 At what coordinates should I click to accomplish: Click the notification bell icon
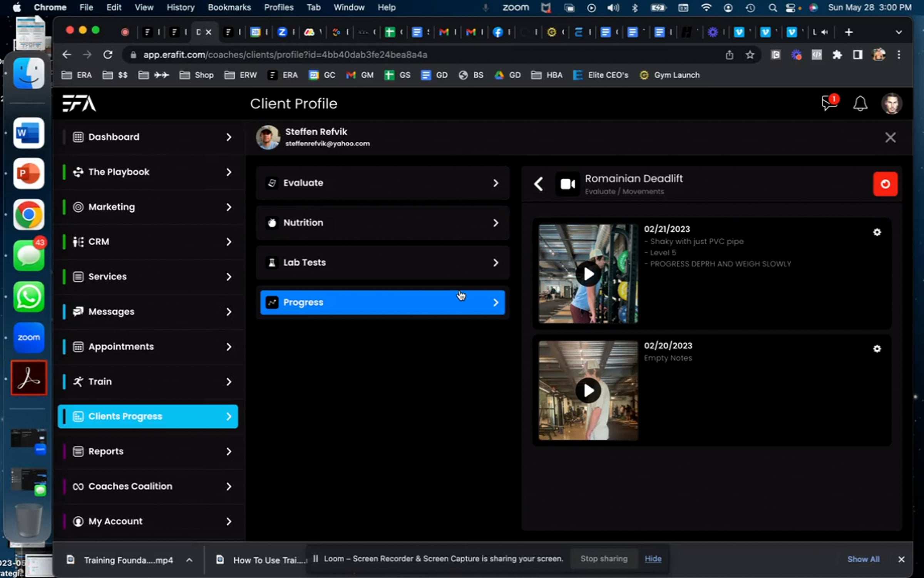(x=860, y=104)
